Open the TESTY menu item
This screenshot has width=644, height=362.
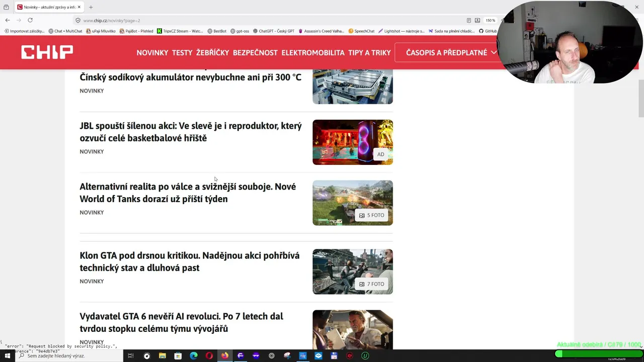click(x=182, y=52)
